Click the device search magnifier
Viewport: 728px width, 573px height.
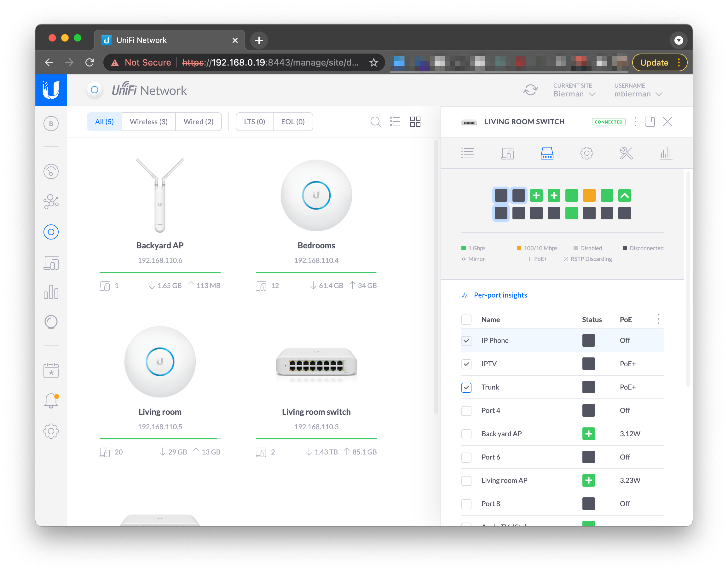coord(375,121)
